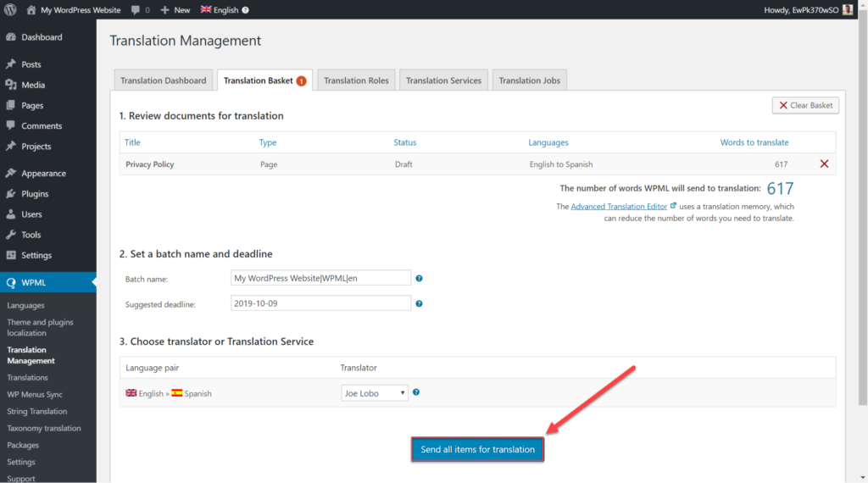868x483 pixels.
Task: Sort by Words to translate header
Action: 754,142
